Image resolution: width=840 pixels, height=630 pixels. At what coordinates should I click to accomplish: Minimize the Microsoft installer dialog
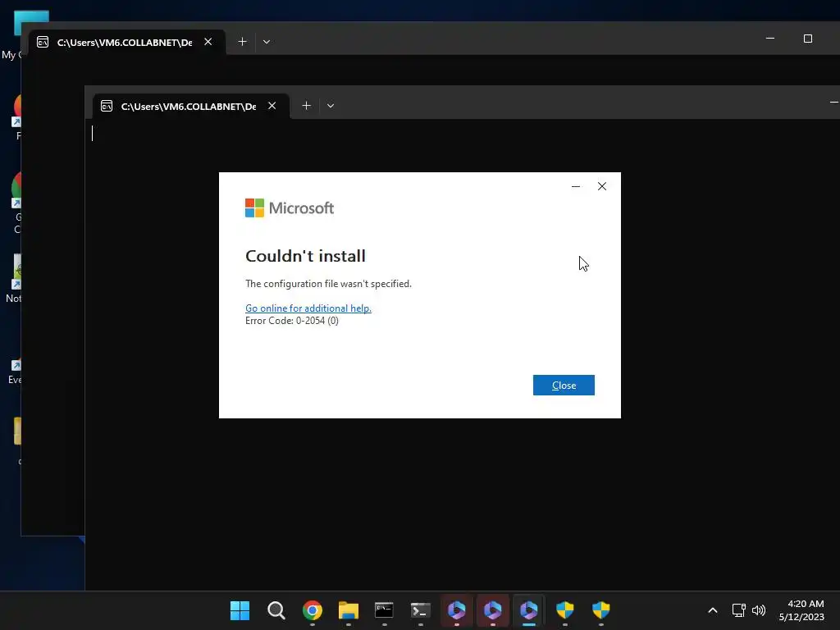pos(576,186)
